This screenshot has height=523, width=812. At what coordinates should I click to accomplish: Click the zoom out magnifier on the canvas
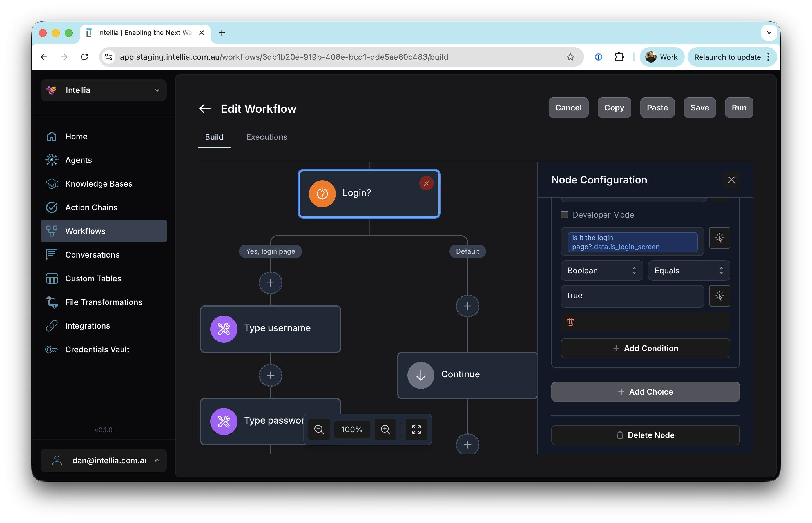click(319, 429)
